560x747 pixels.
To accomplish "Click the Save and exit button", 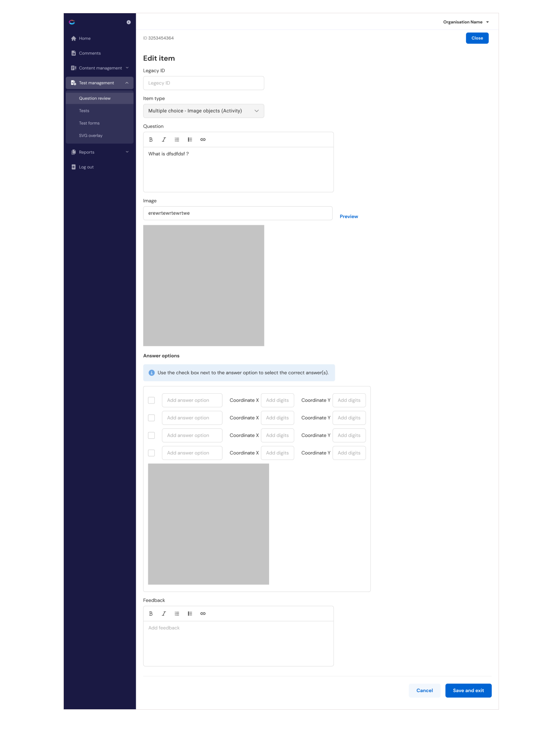I will [468, 691].
